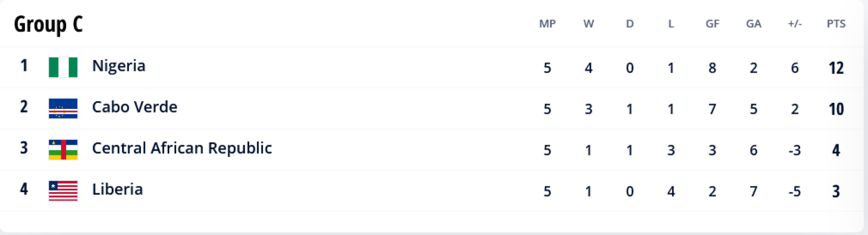Select the Group C heading

click(48, 24)
